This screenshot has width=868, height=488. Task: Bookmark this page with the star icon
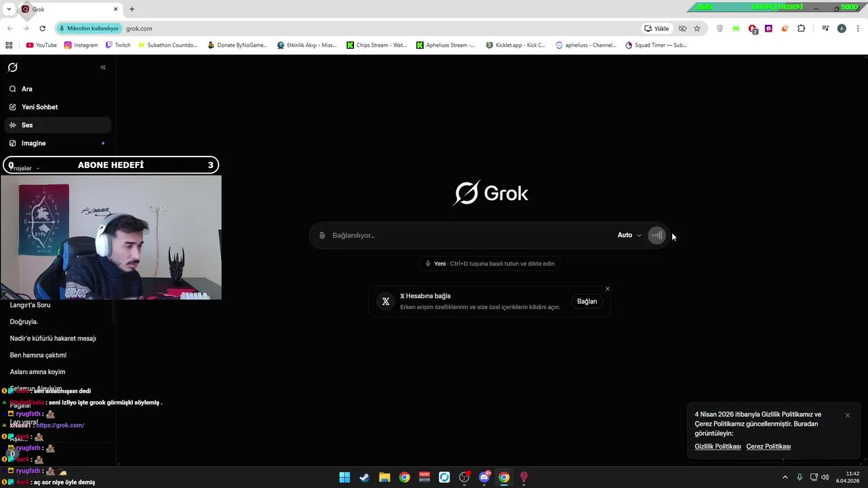click(x=697, y=28)
